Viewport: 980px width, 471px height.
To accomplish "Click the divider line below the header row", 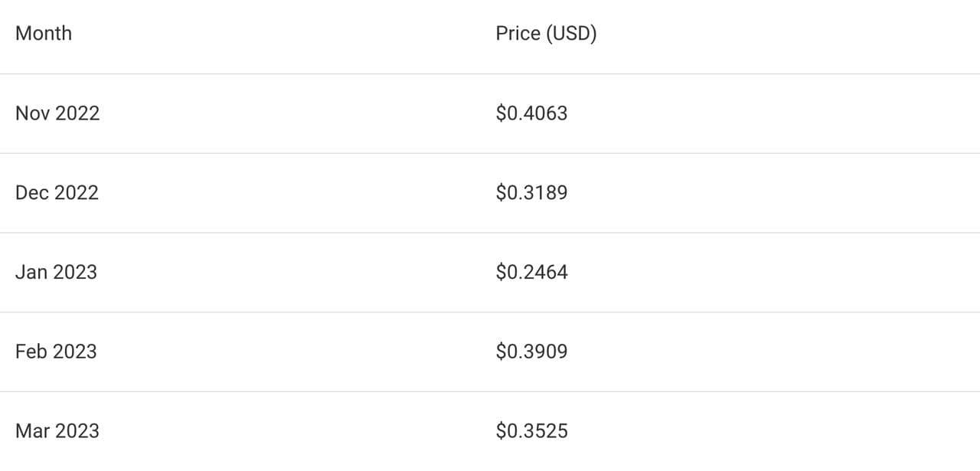I will 490,74.
